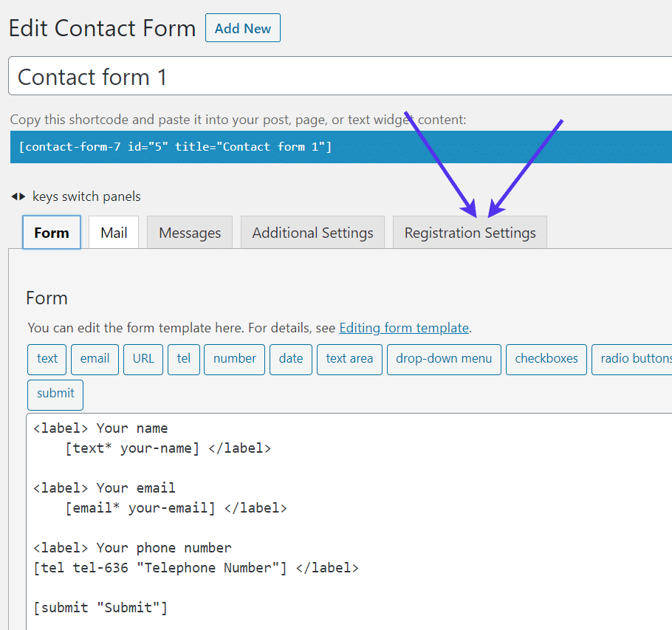This screenshot has height=630, width=672.
Task: Add a checkboxes form tag
Action: (x=546, y=359)
